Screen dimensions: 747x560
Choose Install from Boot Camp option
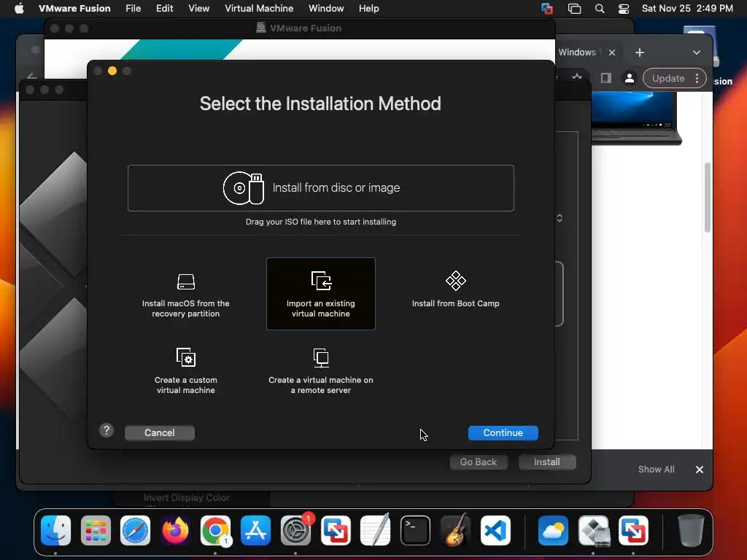point(455,289)
